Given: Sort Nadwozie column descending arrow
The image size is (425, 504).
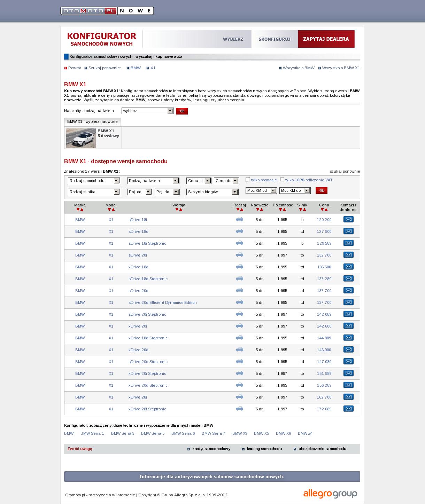Looking at the screenshot, I should [258, 210].
